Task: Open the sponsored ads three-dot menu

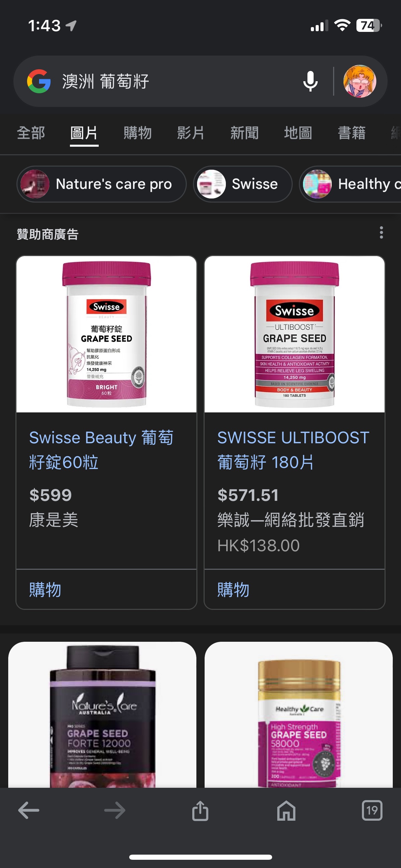Action: coord(381,232)
